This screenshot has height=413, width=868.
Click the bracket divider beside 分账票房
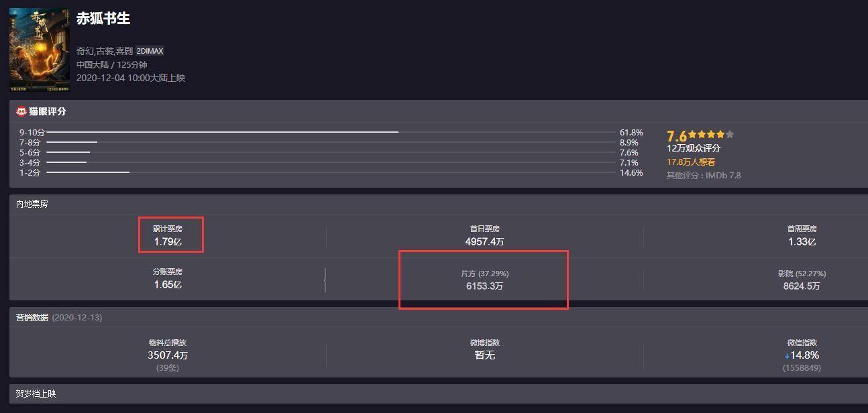click(325, 280)
